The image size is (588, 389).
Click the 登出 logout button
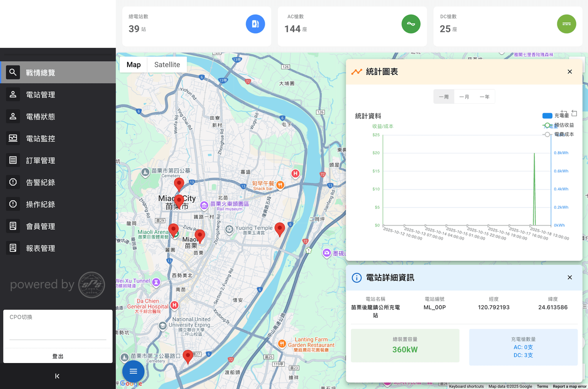tap(58, 356)
